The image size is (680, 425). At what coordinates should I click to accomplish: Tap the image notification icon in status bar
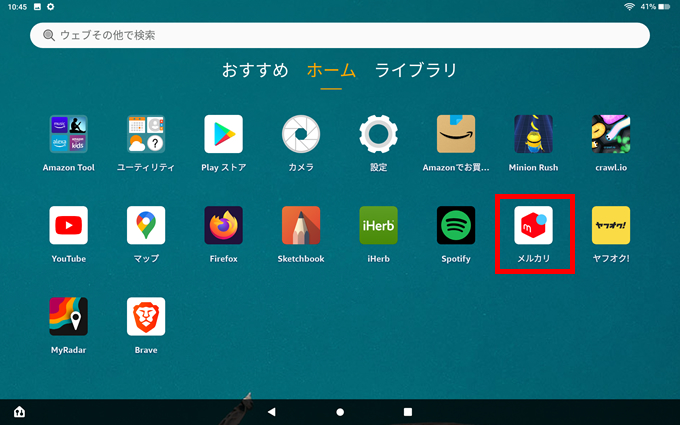point(37,7)
